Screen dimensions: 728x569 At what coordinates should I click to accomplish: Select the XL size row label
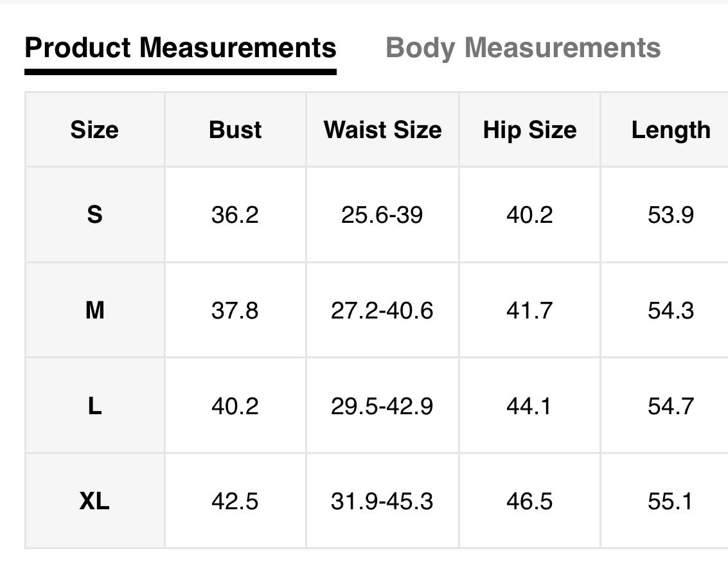[x=94, y=501]
